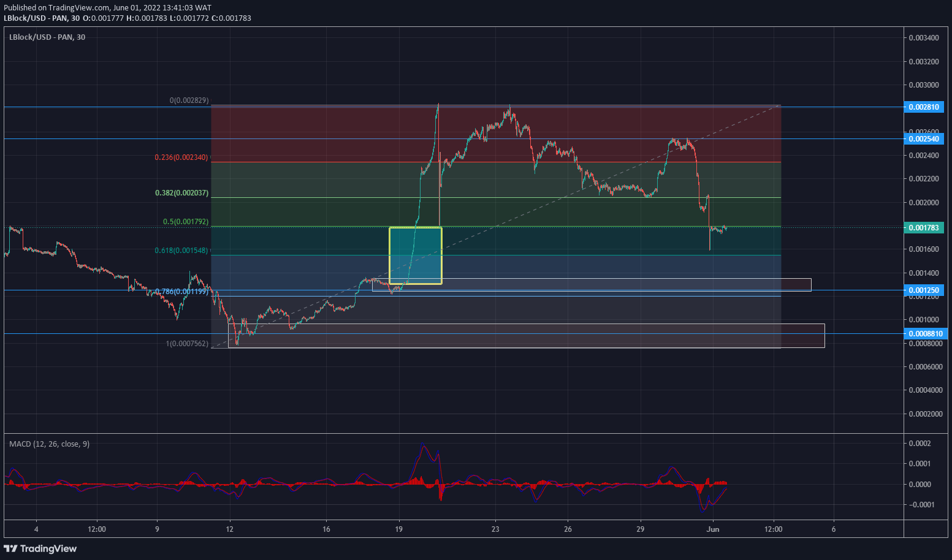Image resolution: width=952 pixels, height=560 pixels.
Task: Click the LBlock/USD - PAN, 30 chart title
Action: pos(47,37)
